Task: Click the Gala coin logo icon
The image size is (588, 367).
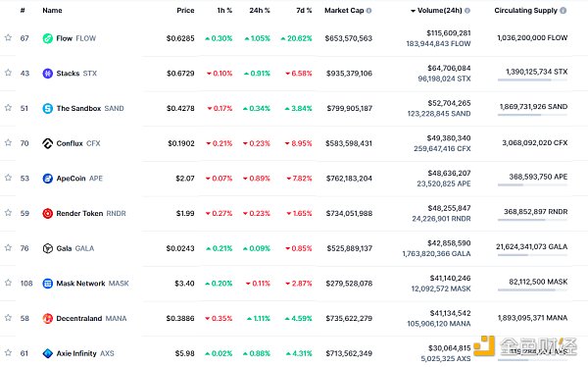Action: tap(48, 248)
